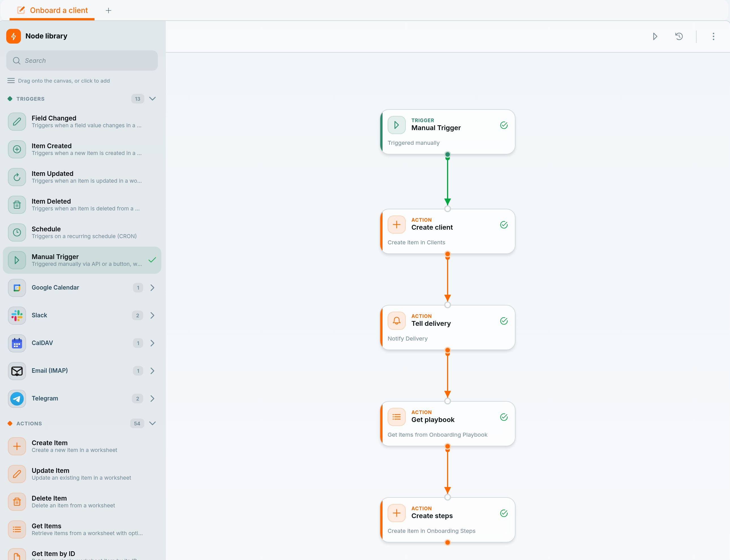Click the 'Drag onto the canvas' hint text
Image resolution: width=730 pixels, height=560 pixels.
coord(64,81)
